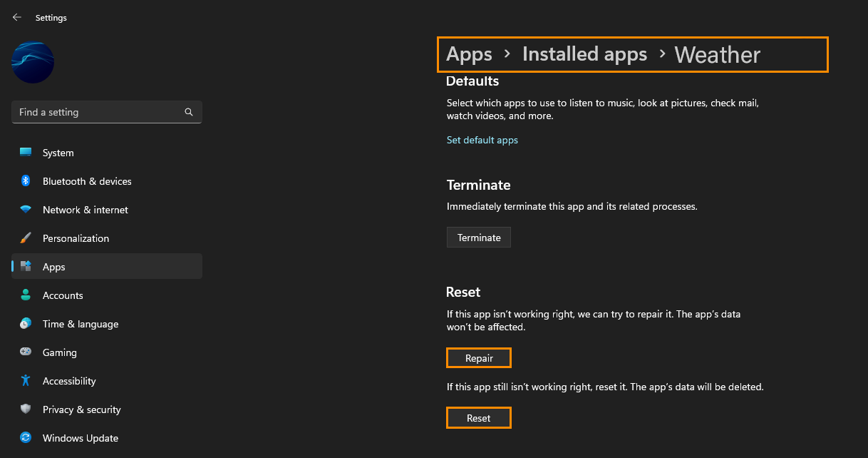Click the Personalization paintbrush icon
The width and height of the screenshot is (868, 458).
[x=26, y=238]
